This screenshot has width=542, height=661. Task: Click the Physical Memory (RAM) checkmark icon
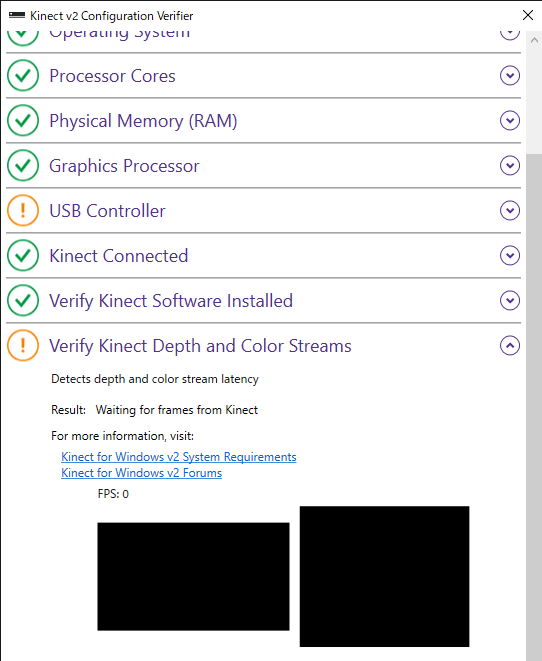(x=23, y=121)
